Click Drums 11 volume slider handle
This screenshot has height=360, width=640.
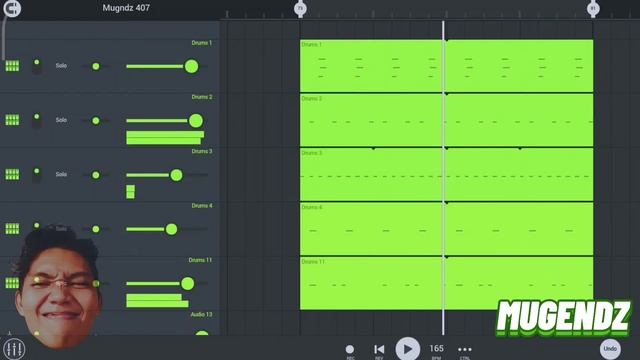[x=187, y=283]
